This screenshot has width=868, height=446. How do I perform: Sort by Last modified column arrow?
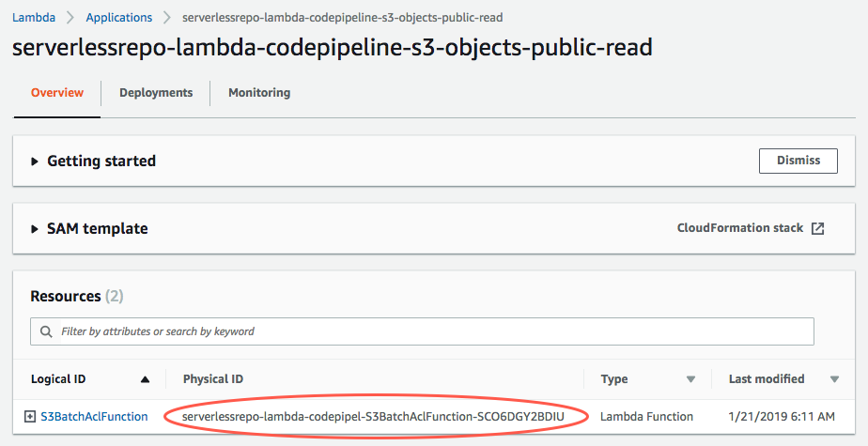pyautogui.click(x=834, y=379)
